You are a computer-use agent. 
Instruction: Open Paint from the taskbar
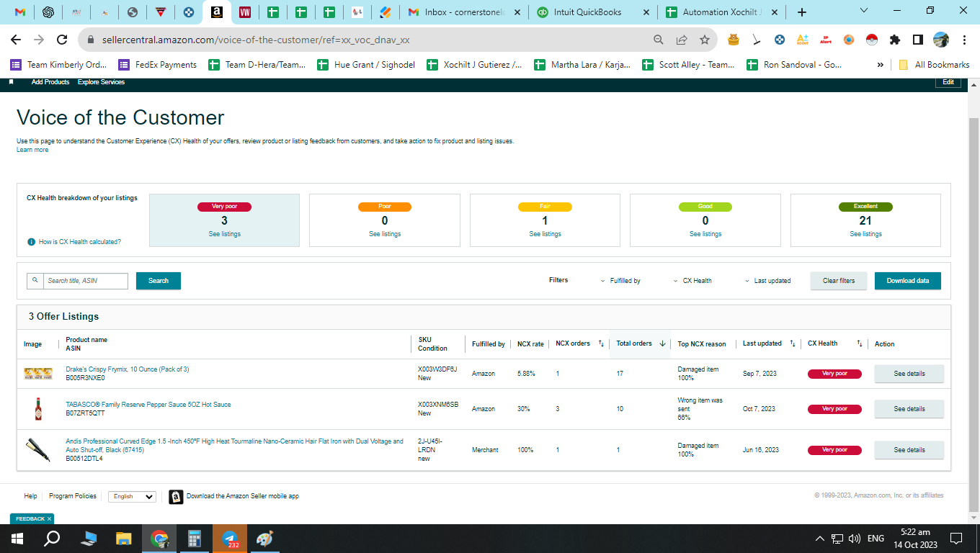pyautogui.click(x=264, y=539)
